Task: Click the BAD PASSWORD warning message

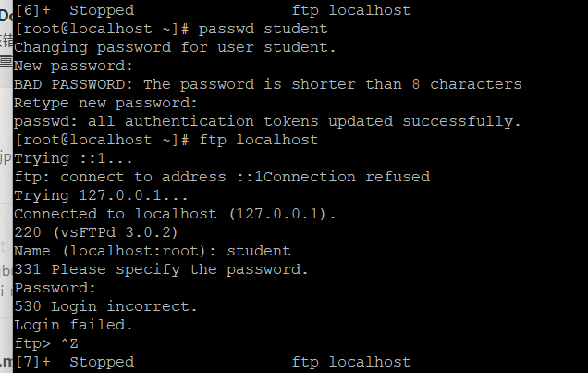Action: pyautogui.click(x=268, y=85)
